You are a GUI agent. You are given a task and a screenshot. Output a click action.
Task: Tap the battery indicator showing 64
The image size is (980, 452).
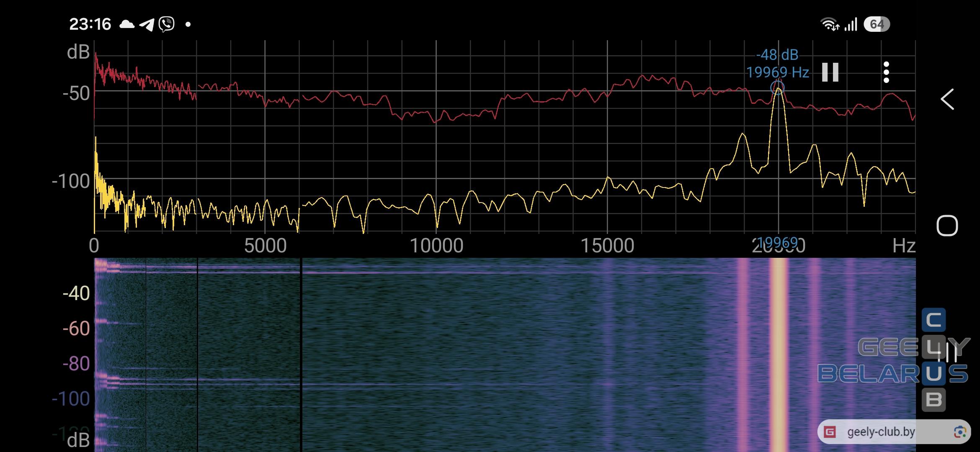(877, 25)
